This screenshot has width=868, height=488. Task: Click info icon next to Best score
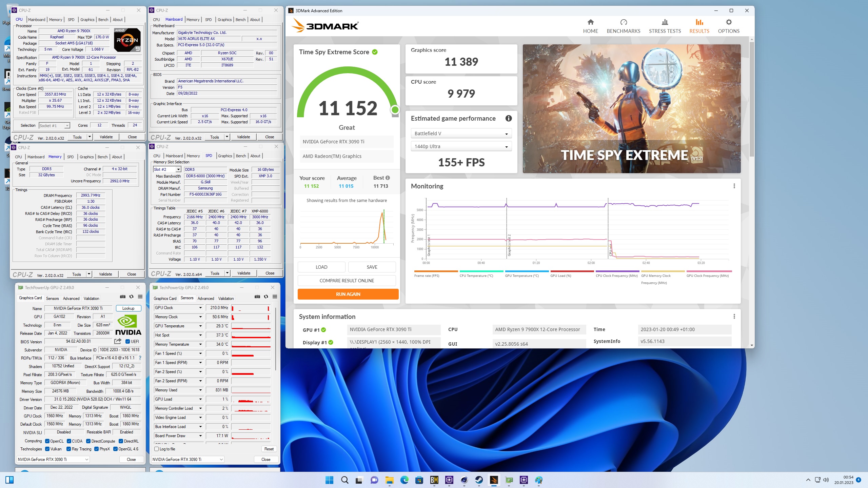388,178
